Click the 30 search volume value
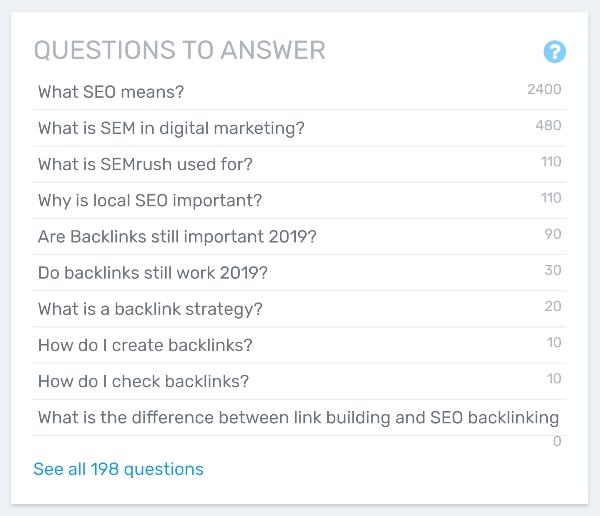Screen dimensions: 600x516 click(552, 270)
